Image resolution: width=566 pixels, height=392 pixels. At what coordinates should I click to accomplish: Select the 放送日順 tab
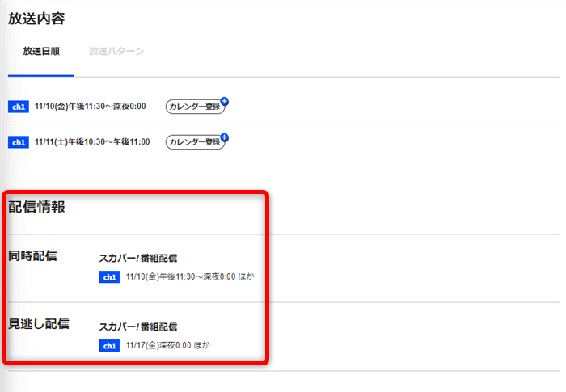[x=41, y=51]
